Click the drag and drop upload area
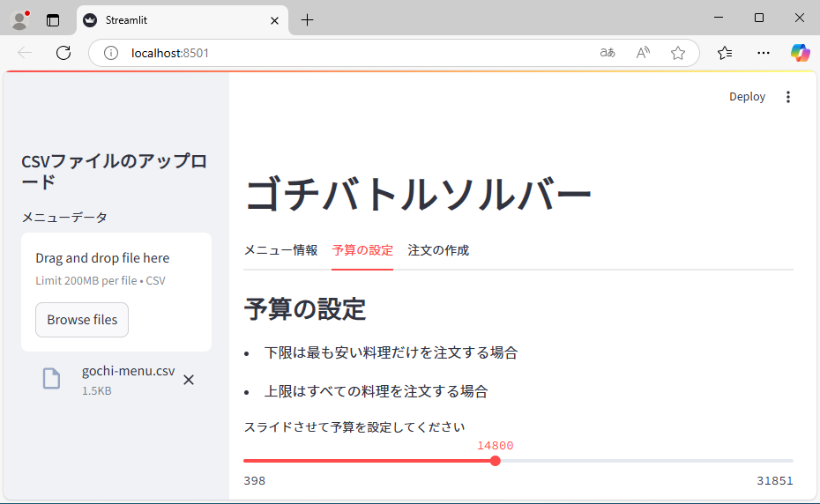This screenshot has height=504, width=820. click(x=116, y=292)
